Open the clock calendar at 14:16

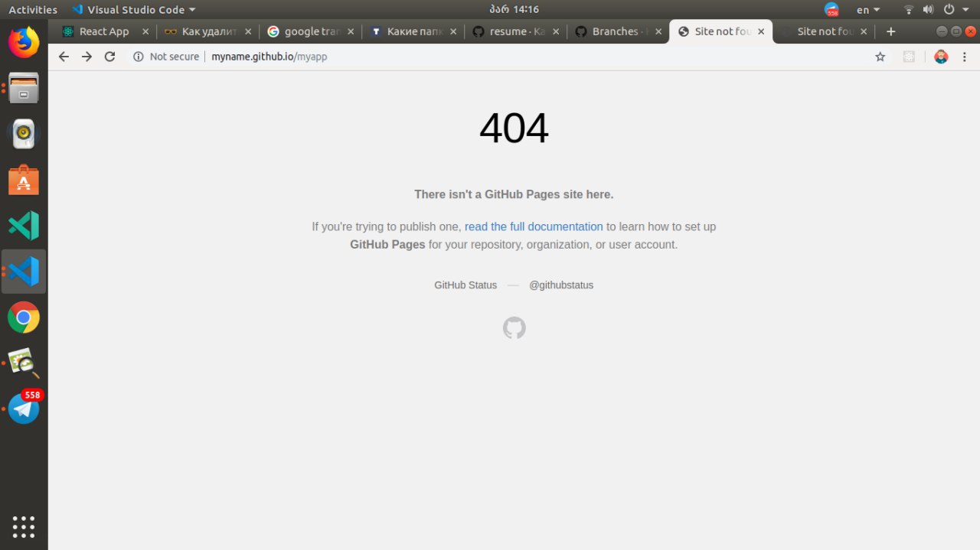click(x=514, y=10)
